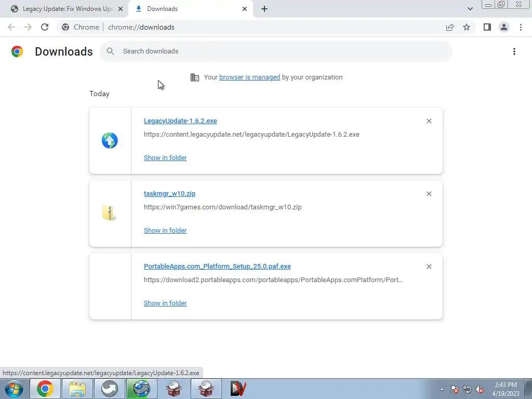532x399 pixels.
Task: Click the browser back arrow
Action: [x=11, y=27]
